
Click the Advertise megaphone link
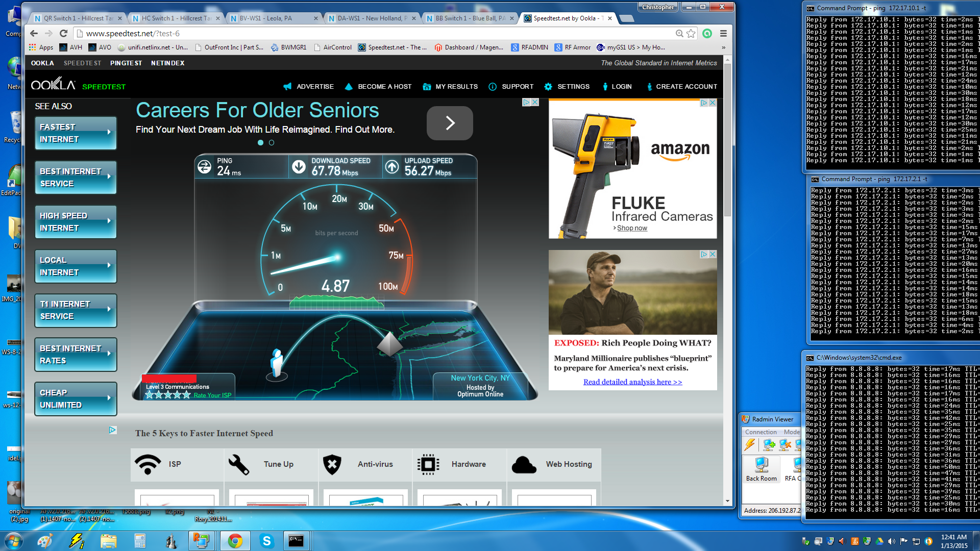[308, 87]
